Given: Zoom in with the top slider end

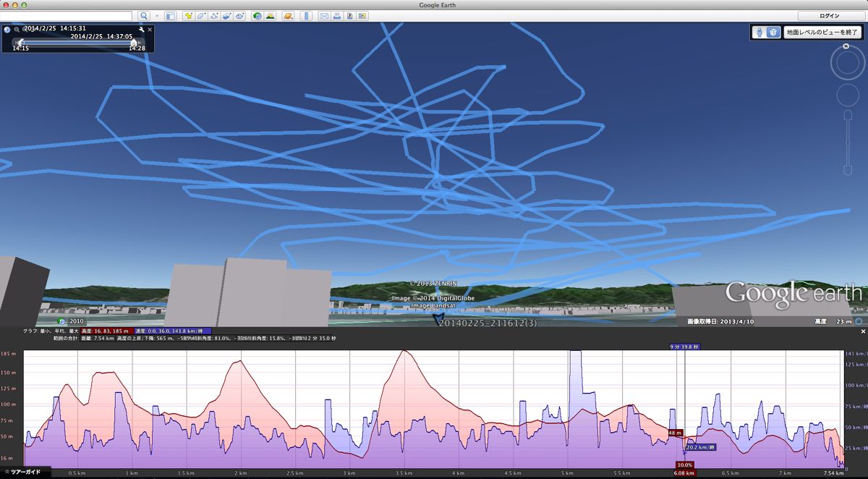Looking at the screenshot, I should 848,116.
